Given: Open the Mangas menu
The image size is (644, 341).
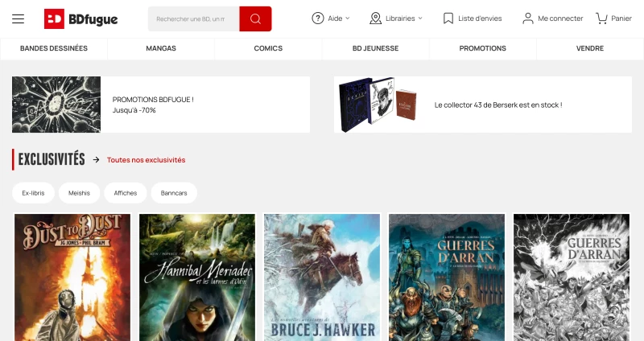Looking at the screenshot, I should point(161,48).
